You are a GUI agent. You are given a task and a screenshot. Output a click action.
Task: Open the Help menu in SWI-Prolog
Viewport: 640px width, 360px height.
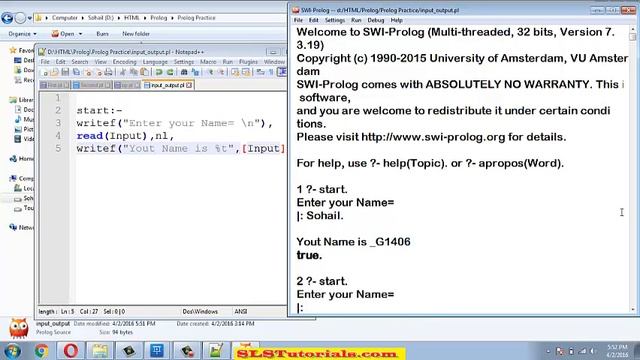[x=396, y=20]
